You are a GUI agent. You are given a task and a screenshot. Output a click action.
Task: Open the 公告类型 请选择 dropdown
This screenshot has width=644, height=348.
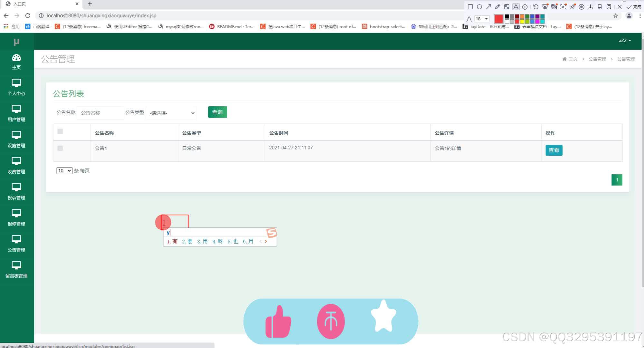click(171, 113)
